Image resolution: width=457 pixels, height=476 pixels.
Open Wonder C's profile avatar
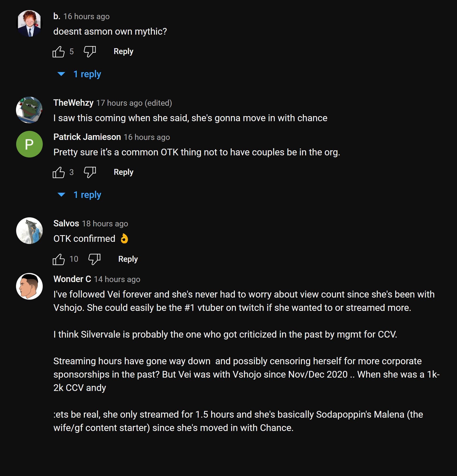coord(29,286)
